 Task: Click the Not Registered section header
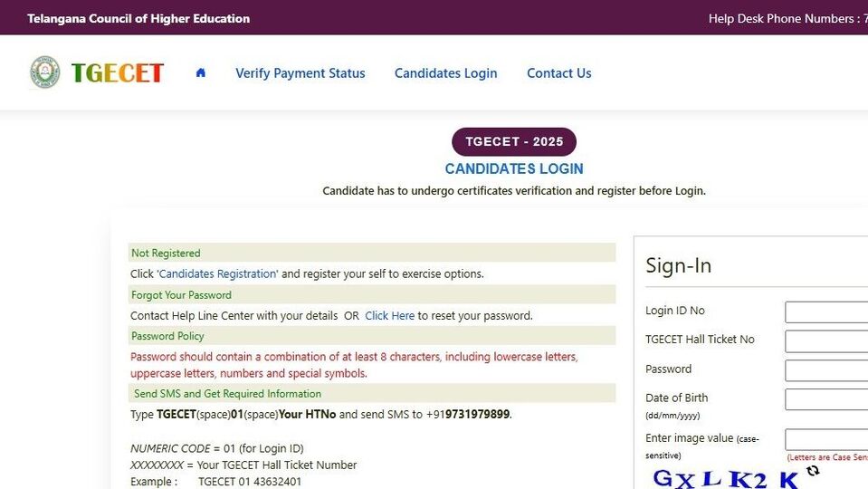tap(371, 253)
